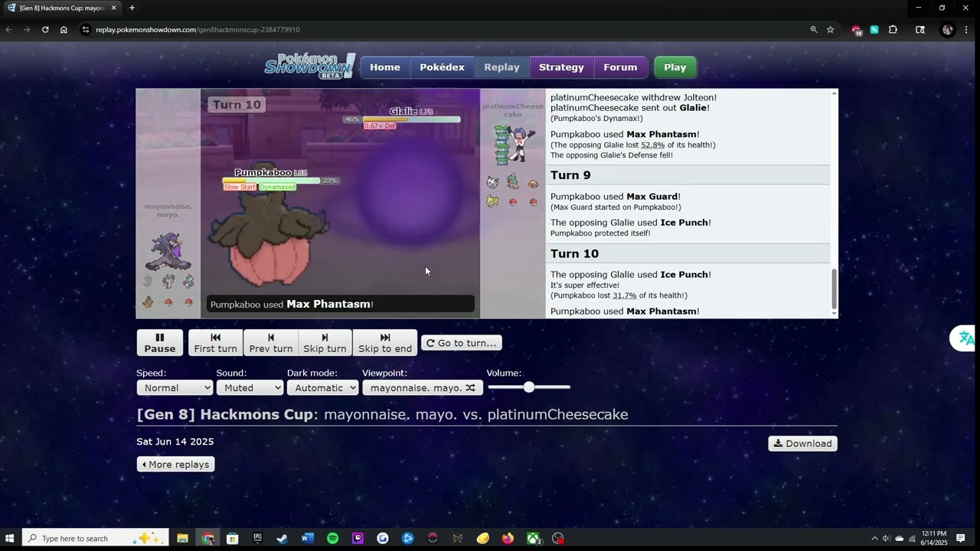Click the green Play button
This screenshot has width=980, height=551.
[675, 67]
